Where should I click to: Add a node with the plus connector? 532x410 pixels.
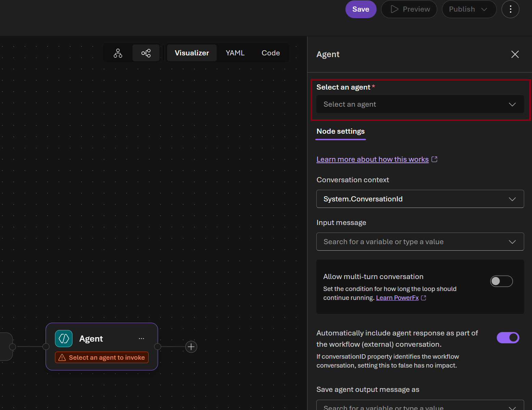pos(191,347)
